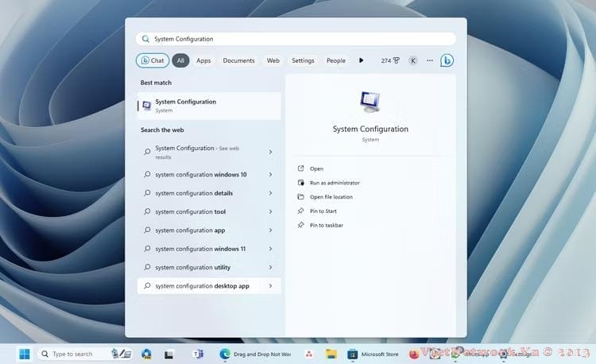This screenshot has height=364, width=596.
Task: Click the rewards points trophy icon
Action: point(396,60)
